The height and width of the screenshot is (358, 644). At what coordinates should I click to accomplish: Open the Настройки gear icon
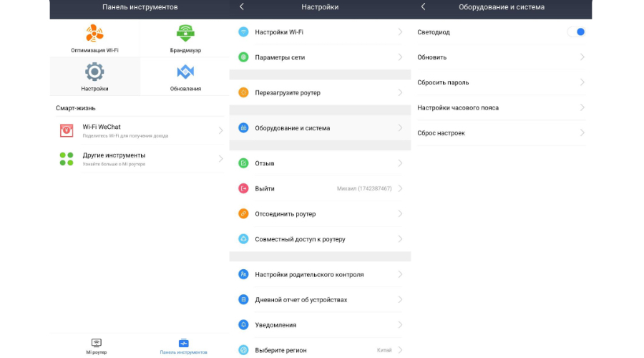(x=94, y=72)
